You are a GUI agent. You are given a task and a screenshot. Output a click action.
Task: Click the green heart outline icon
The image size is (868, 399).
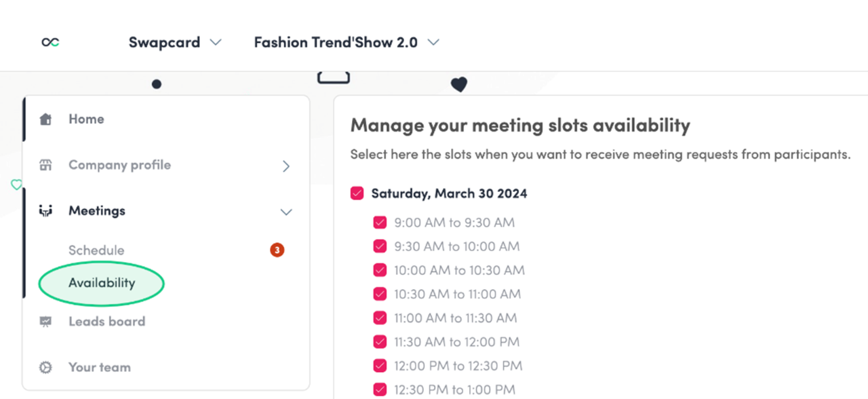point(16,185)
